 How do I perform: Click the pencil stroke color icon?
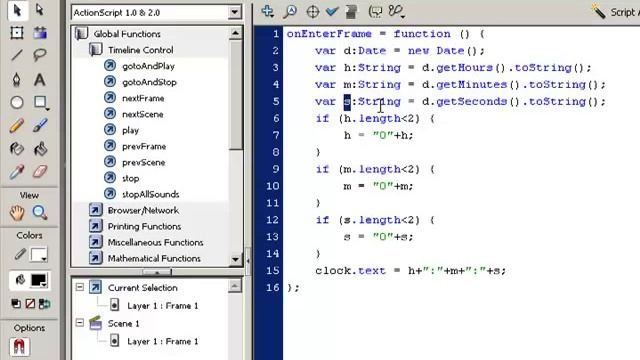point(20,254)
